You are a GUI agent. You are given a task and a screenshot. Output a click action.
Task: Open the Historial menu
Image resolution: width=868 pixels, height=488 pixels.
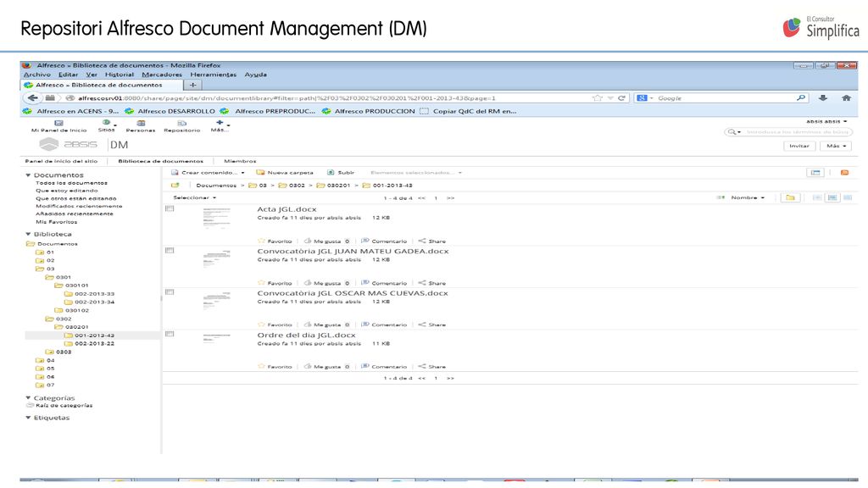pyautogui.click(x=119, y=75)
